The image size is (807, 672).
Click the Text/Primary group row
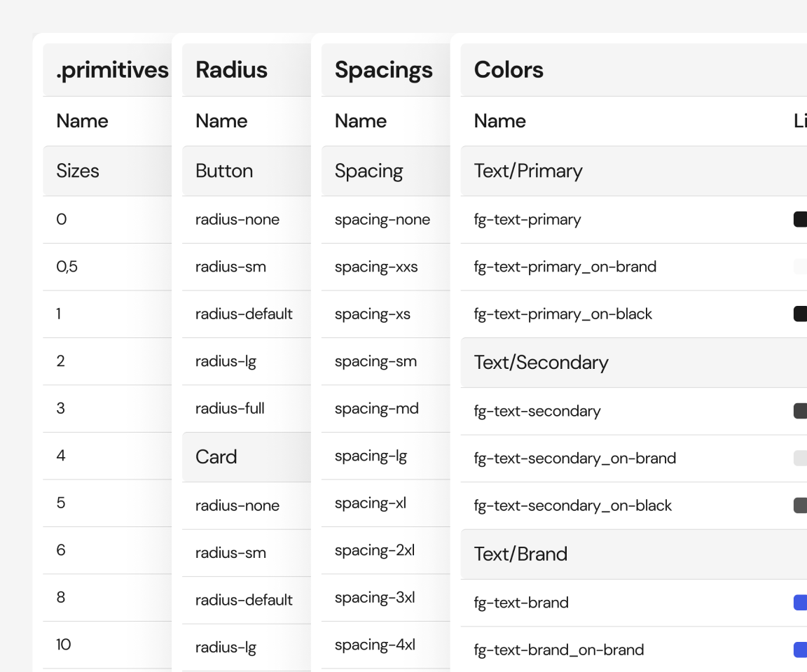point(633,171)
